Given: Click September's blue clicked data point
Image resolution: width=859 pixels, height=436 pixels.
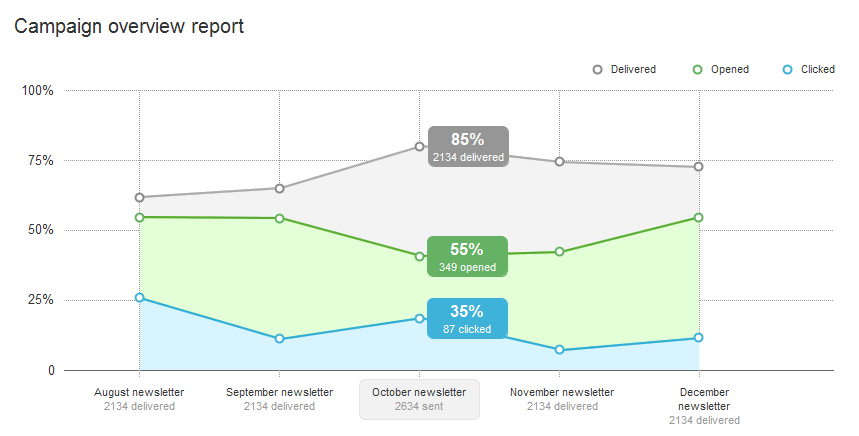Looking at the screenshot, I should [x=279, y=339].
